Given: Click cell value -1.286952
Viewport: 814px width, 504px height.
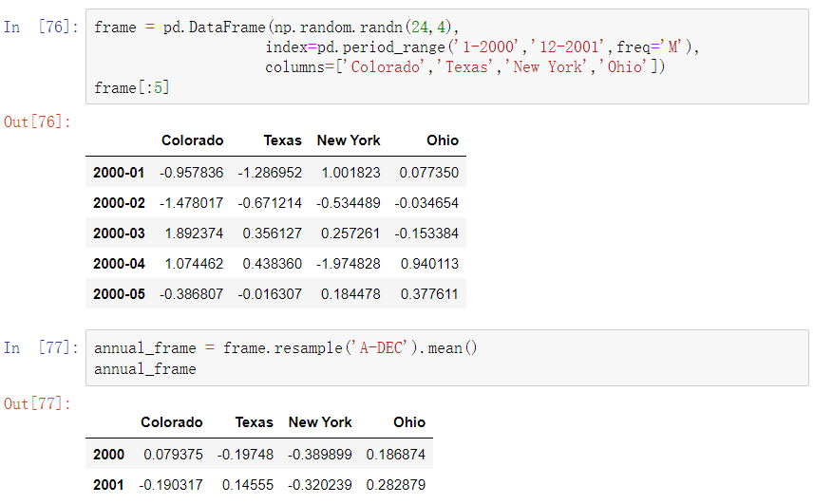Looking at the screenshot, I should [x=270, y=172].
